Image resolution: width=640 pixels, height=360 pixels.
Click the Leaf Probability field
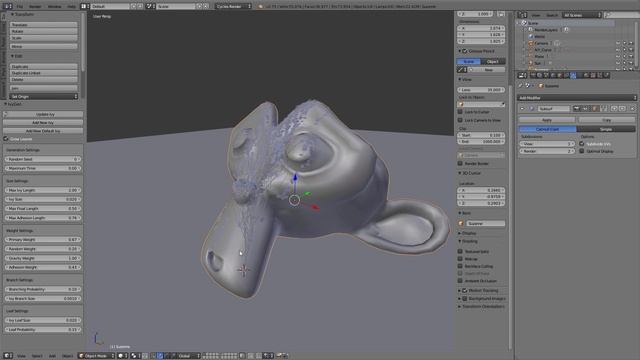tap(43, 329)
